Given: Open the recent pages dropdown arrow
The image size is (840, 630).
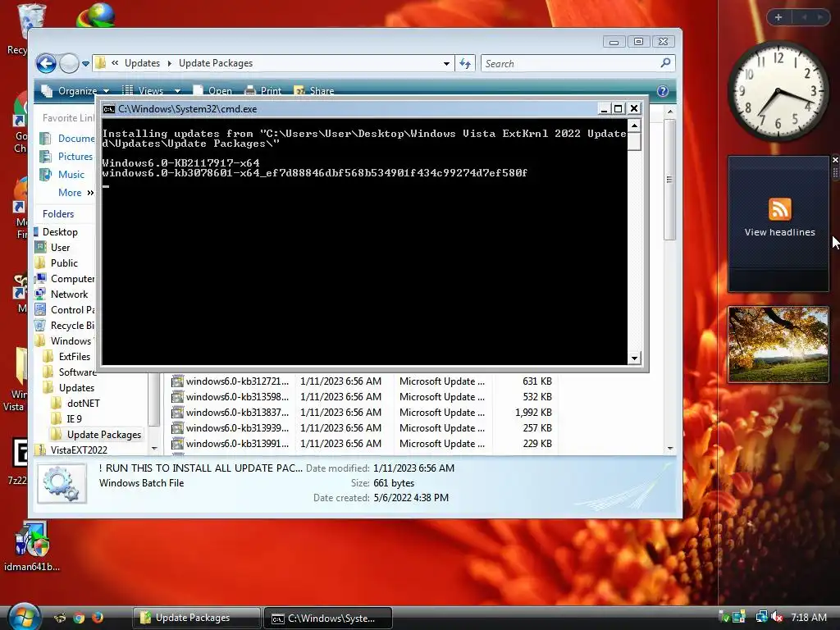Looking at the screenshot, I should coord(85,64).
